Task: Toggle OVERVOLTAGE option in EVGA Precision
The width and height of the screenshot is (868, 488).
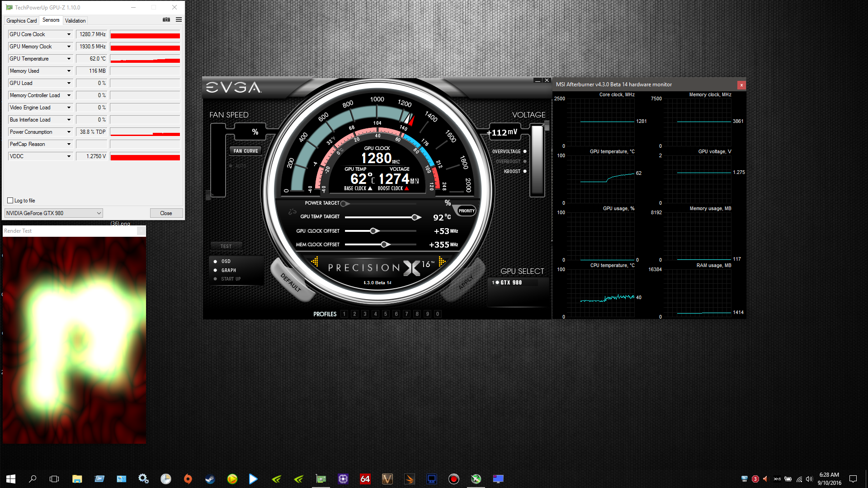Action: pyautogui.click(x=525, y=151)
